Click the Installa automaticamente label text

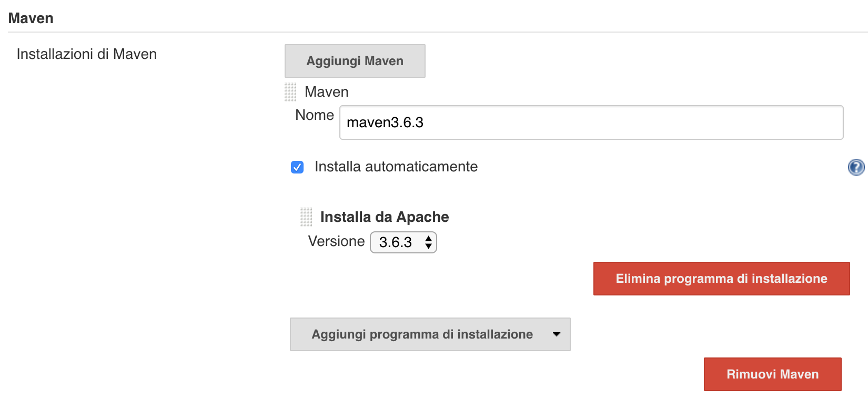[396, 167]
